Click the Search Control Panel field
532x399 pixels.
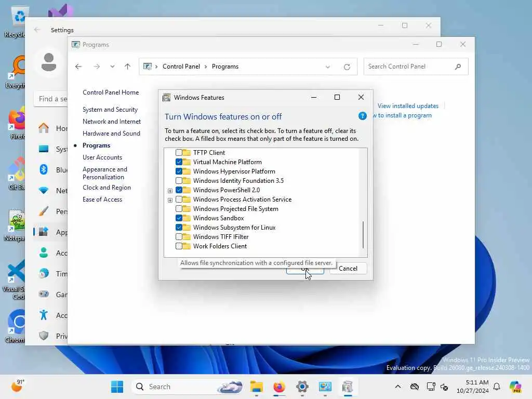tap(416, 66)
